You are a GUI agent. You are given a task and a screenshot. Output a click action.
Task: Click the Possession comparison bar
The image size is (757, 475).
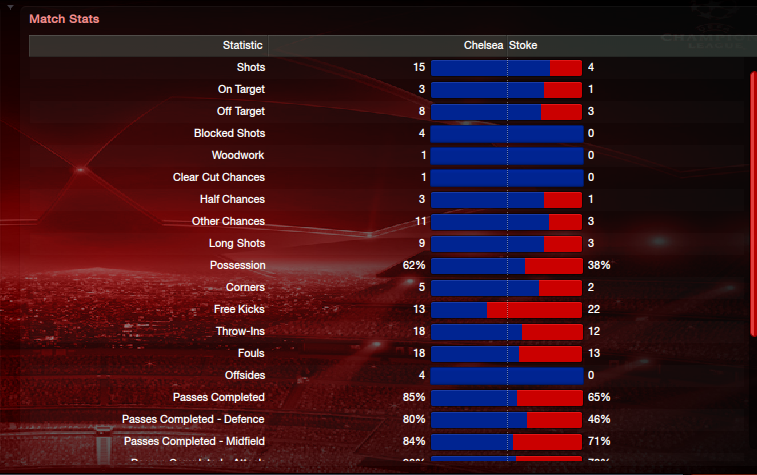point(506,266)
